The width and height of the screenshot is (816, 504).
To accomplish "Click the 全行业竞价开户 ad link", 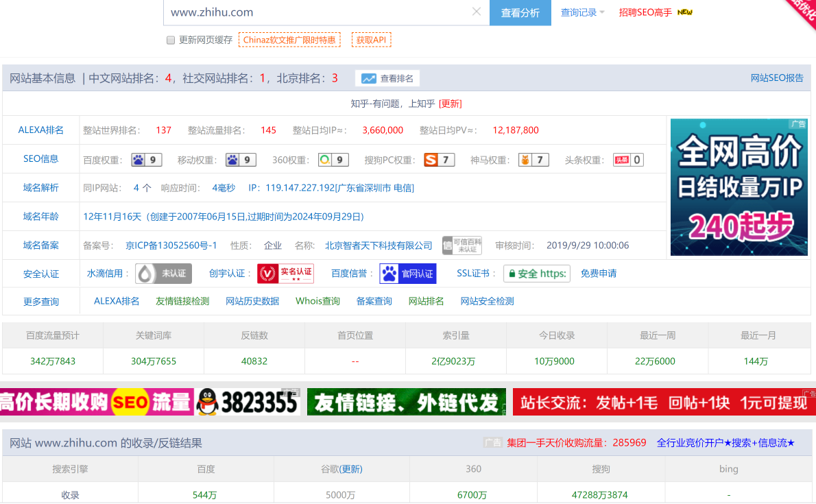I will [x=726, y=442].
